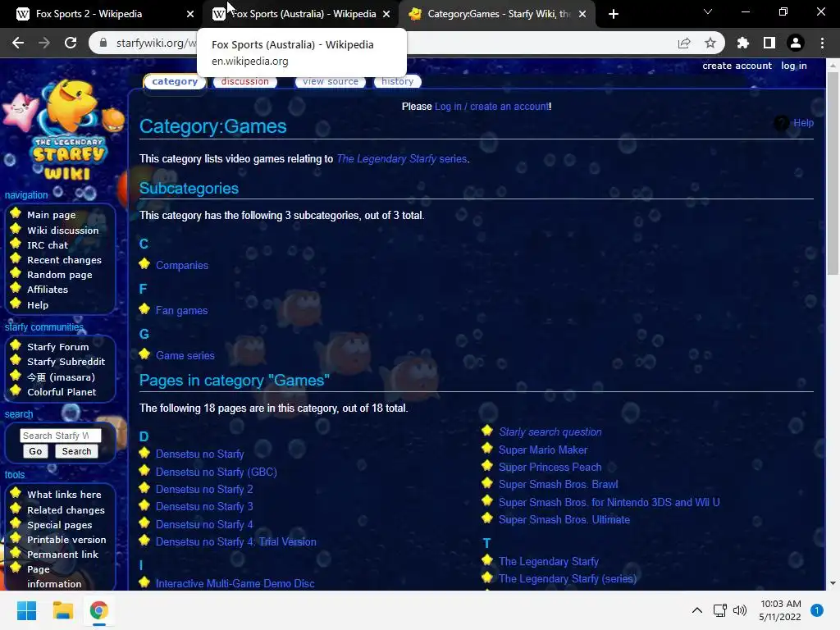Open Super Smash Bros. Ultimate page
840x630 pixels.
point(564,519)
